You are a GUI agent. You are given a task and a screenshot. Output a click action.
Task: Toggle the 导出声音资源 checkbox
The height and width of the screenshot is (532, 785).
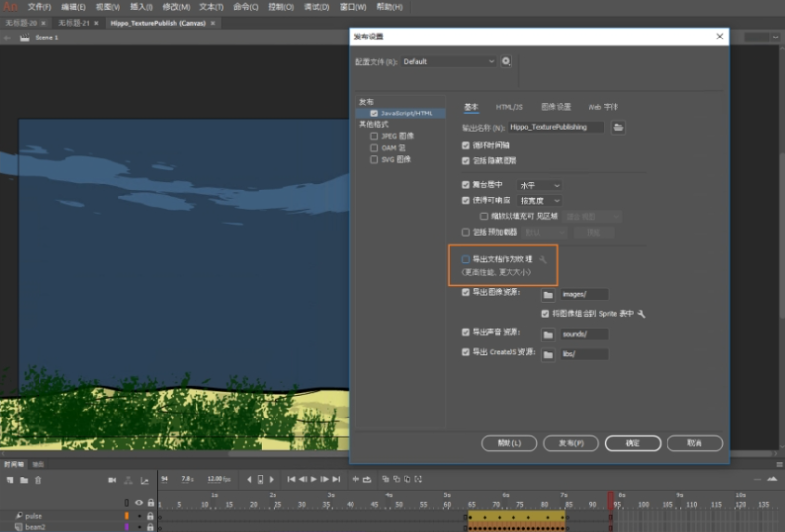pyautogui.click(x=466, y=332)
